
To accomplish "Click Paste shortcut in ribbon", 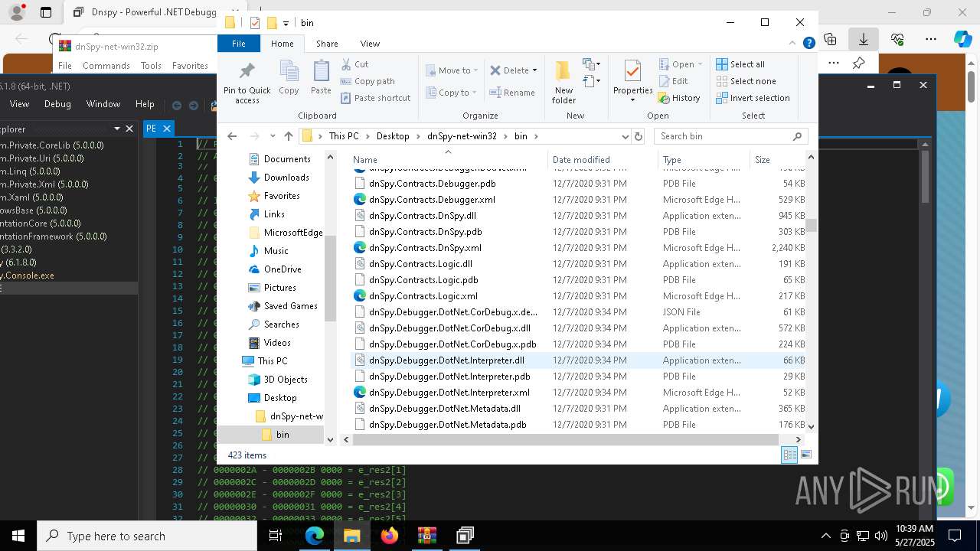I will coord(375,98).
